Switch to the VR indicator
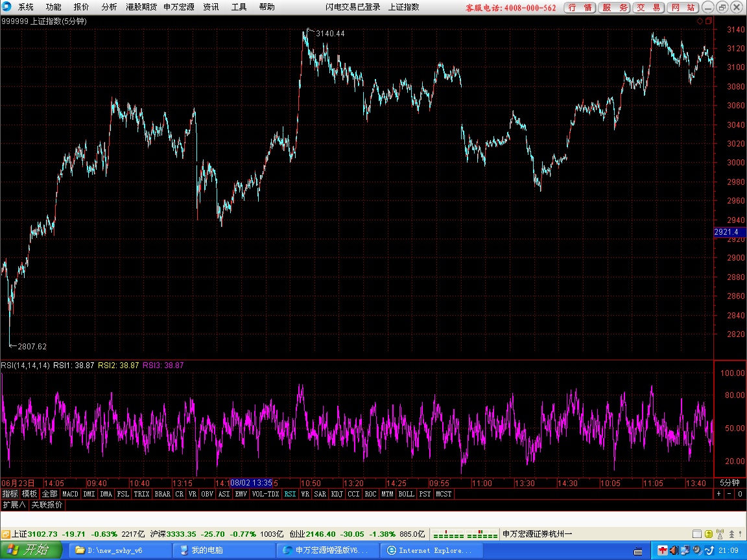Screen dimensions: 747x560 (193, 494)
